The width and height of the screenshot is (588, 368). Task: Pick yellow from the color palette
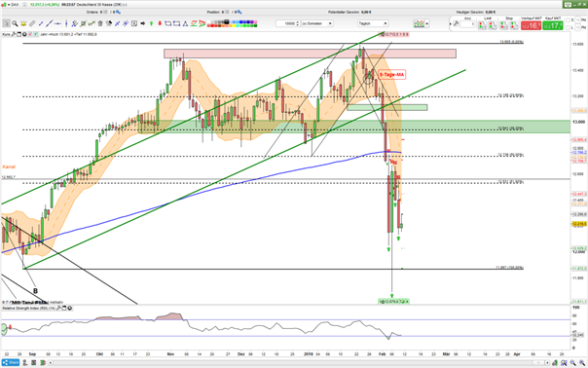tap(234, 25)
